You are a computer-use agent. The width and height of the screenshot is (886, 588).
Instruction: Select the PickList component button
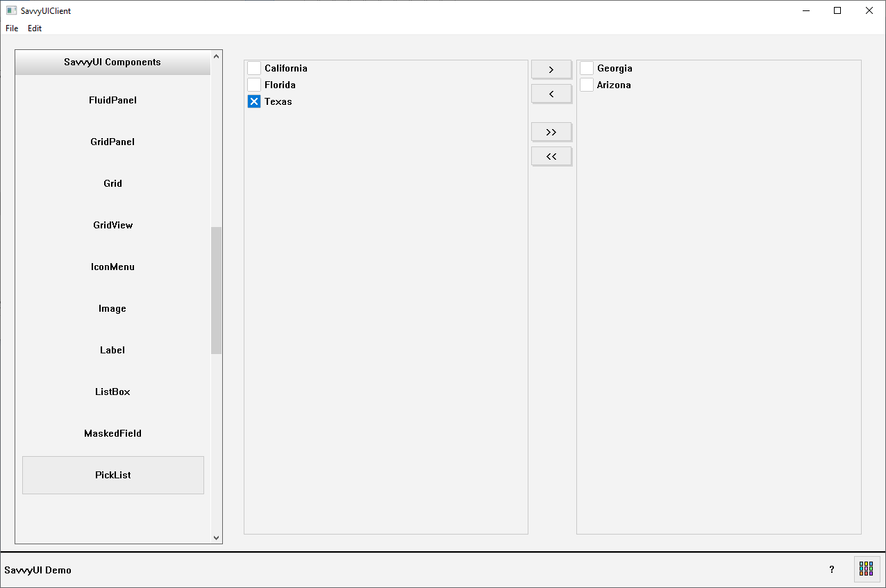tap(113, 475)
